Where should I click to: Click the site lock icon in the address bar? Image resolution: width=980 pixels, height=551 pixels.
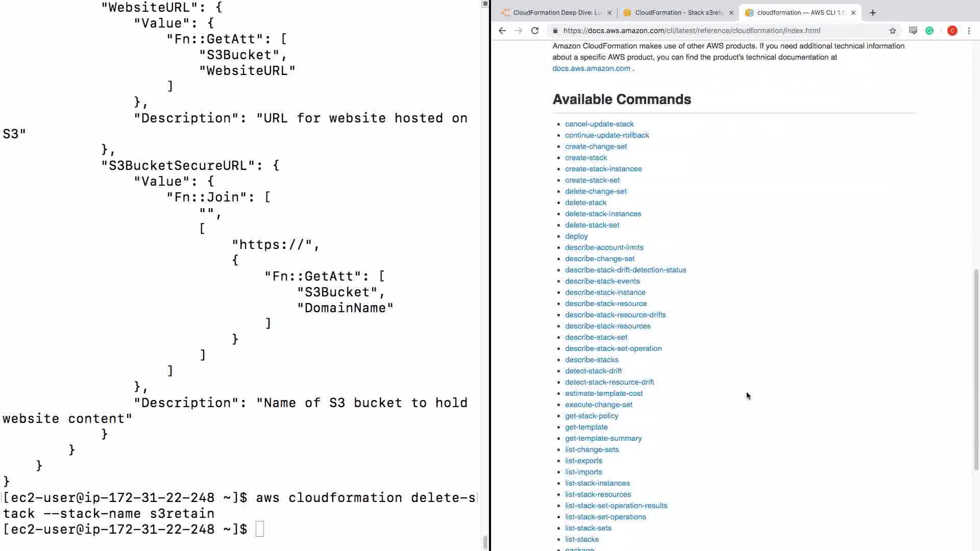click(x=555, y=31)
